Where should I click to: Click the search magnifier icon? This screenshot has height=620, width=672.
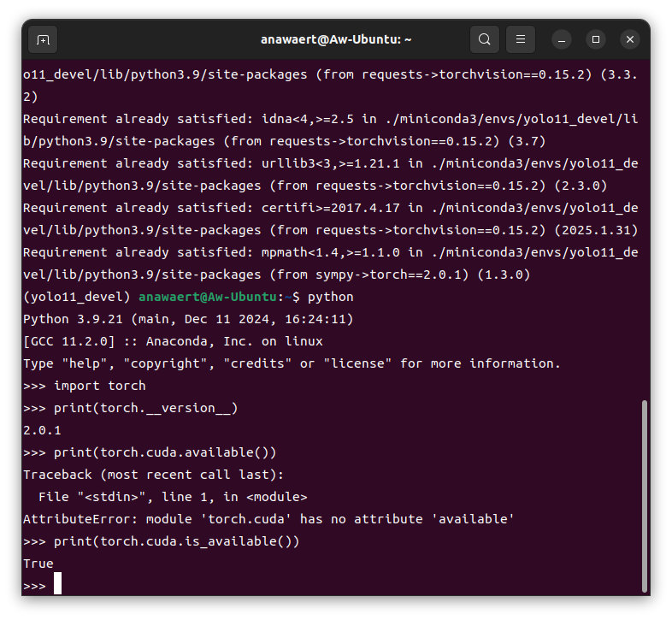tap(485, 39)
